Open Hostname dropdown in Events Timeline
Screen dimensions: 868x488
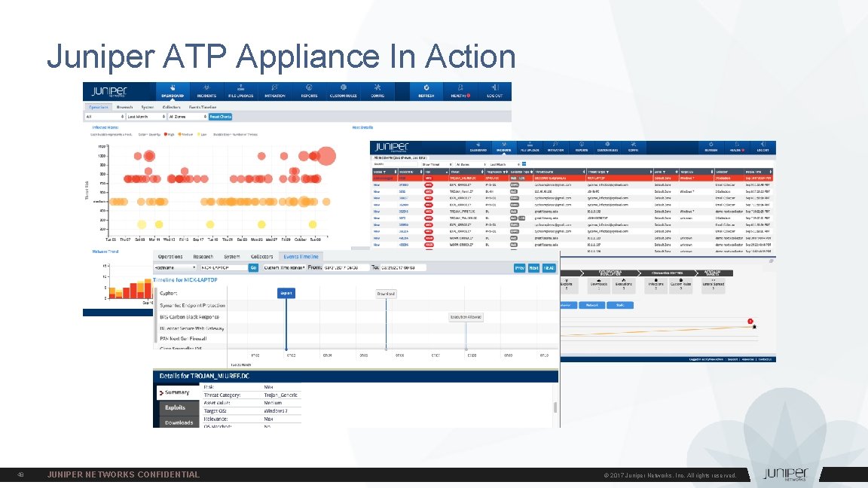(x=175, y=268)
